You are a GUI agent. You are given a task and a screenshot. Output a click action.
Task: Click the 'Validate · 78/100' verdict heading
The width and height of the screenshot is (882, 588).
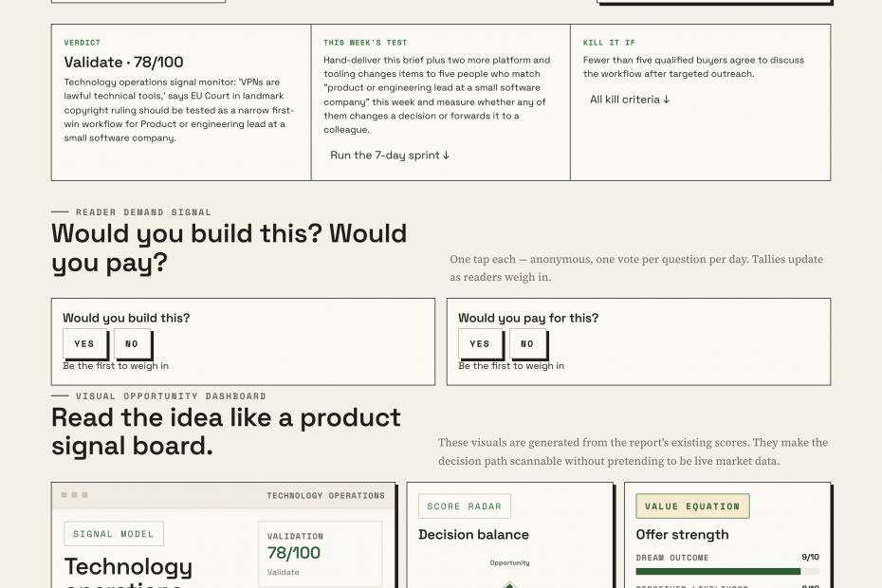[x=123, y=62]
